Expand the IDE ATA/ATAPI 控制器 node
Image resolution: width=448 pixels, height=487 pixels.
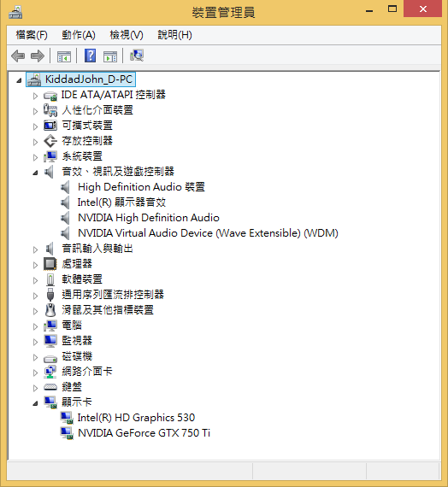(35, 96)
